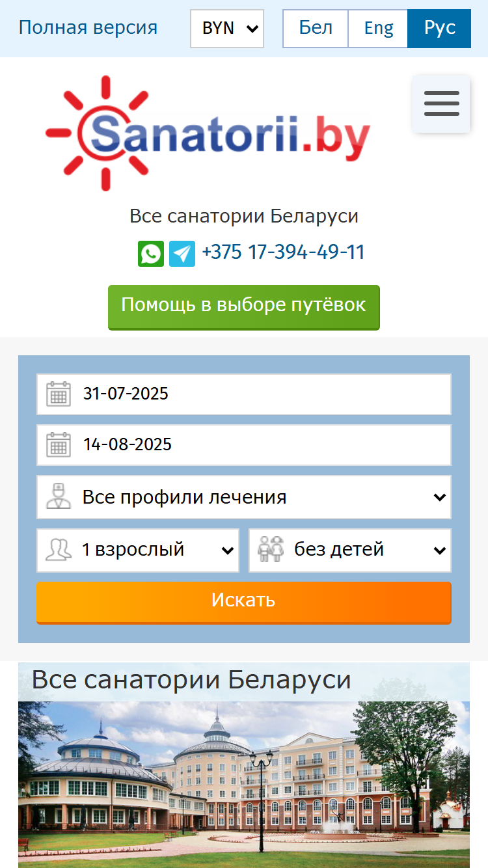Open the 'без детей' children dropdown
The height and width of the screenshot is (868, 488).
coord(350,550)
